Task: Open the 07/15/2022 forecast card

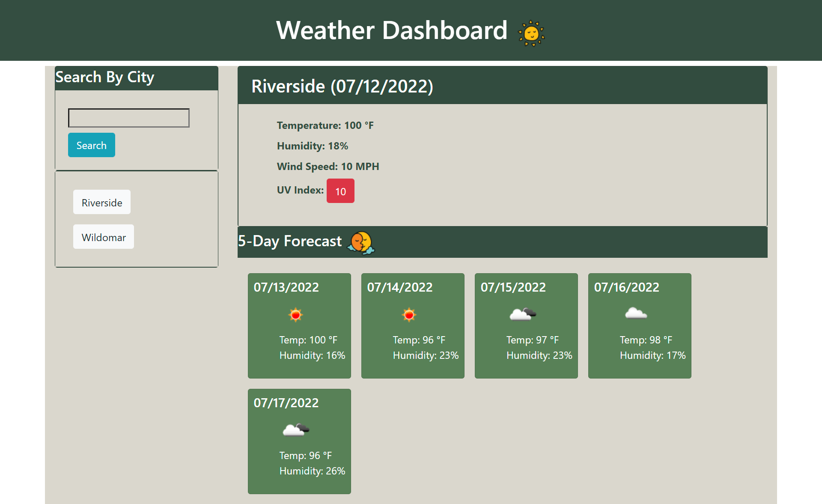Action: 526,326
